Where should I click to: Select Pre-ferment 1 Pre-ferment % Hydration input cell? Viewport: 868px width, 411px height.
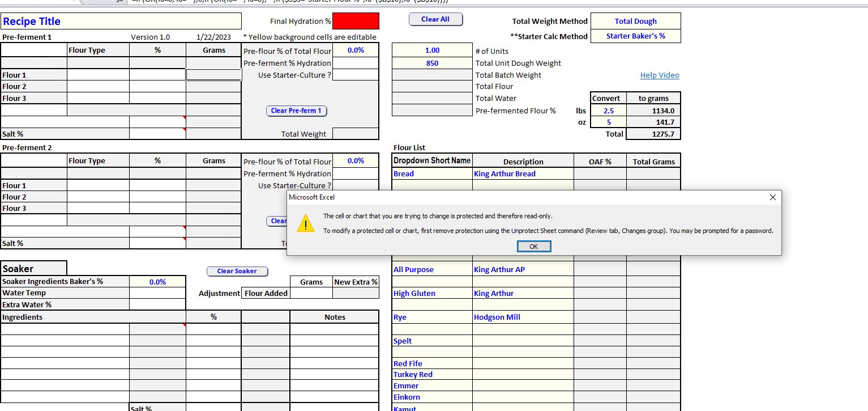click(x=356, y=63)
